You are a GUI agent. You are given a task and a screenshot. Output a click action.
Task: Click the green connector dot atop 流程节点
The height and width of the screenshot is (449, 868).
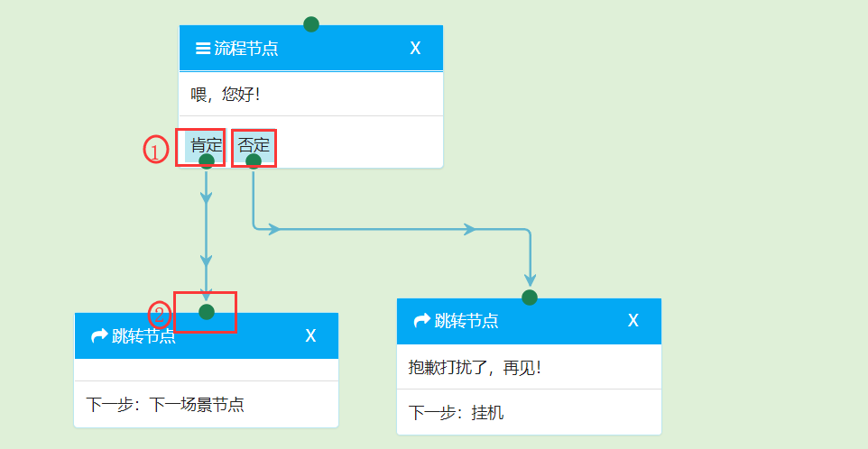(x=311, y=24)
